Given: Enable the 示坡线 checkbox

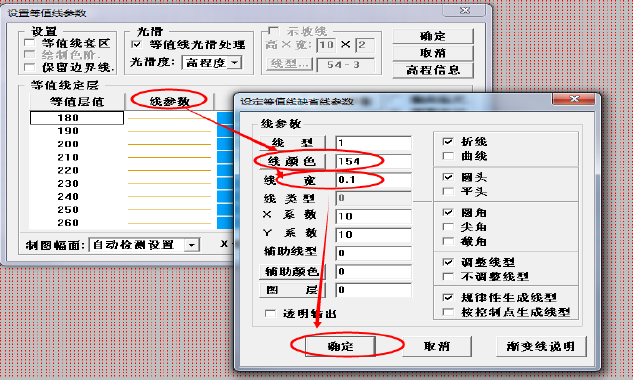Looking at the screenshot, I should point(273,31).
